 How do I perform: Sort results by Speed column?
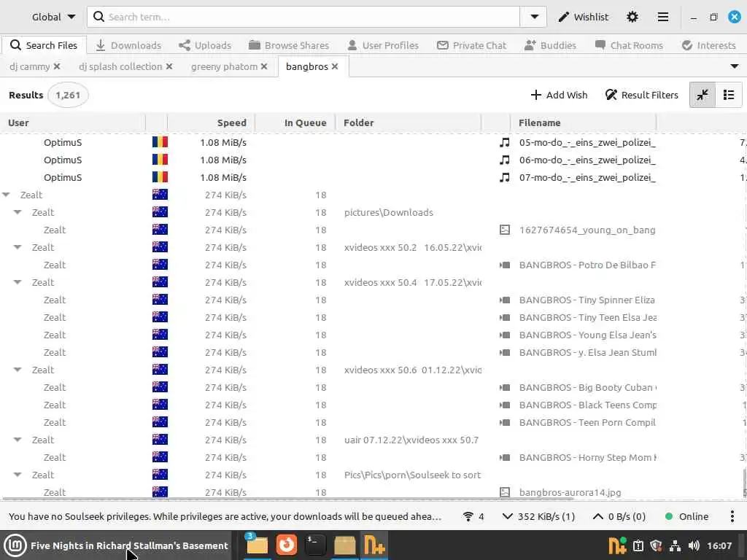[211, 122]
